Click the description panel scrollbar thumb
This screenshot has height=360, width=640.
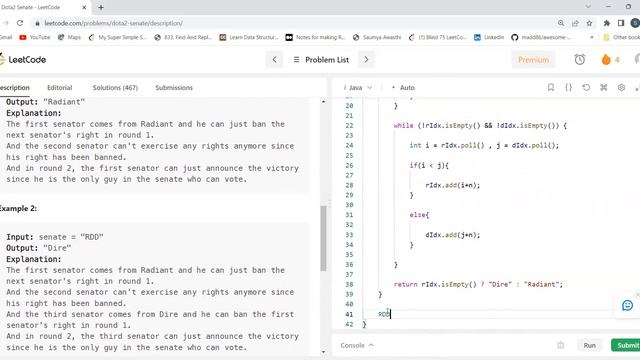[x=324, y=238]
